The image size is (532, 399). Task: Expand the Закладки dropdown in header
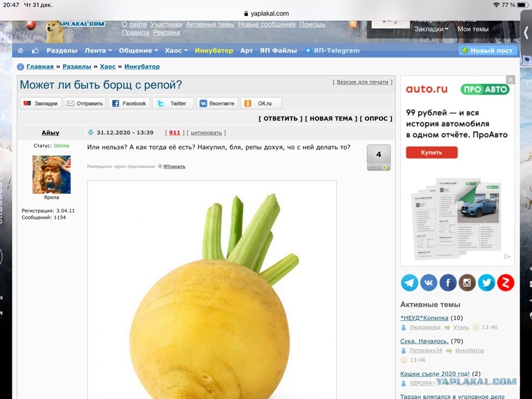point(432,29)
